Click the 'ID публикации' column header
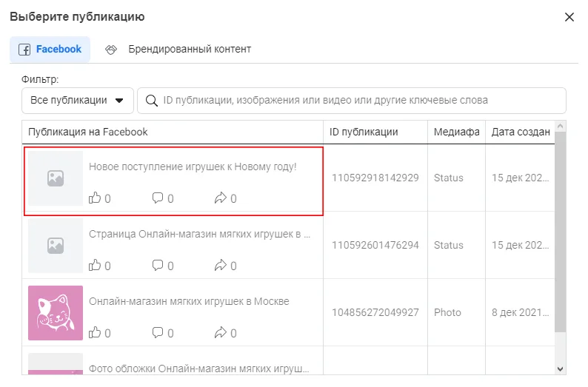The width and height of the screenshot is (588, 387). 364,132
